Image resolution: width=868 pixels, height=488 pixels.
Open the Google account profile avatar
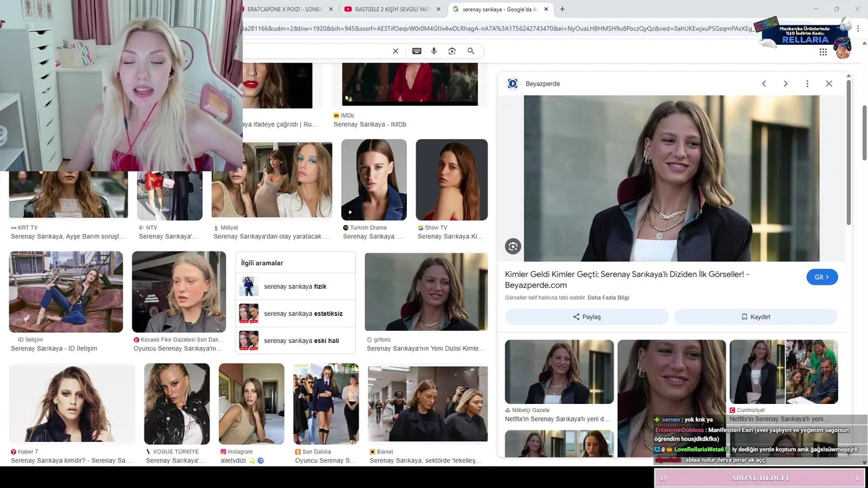[x=843, y=51]
